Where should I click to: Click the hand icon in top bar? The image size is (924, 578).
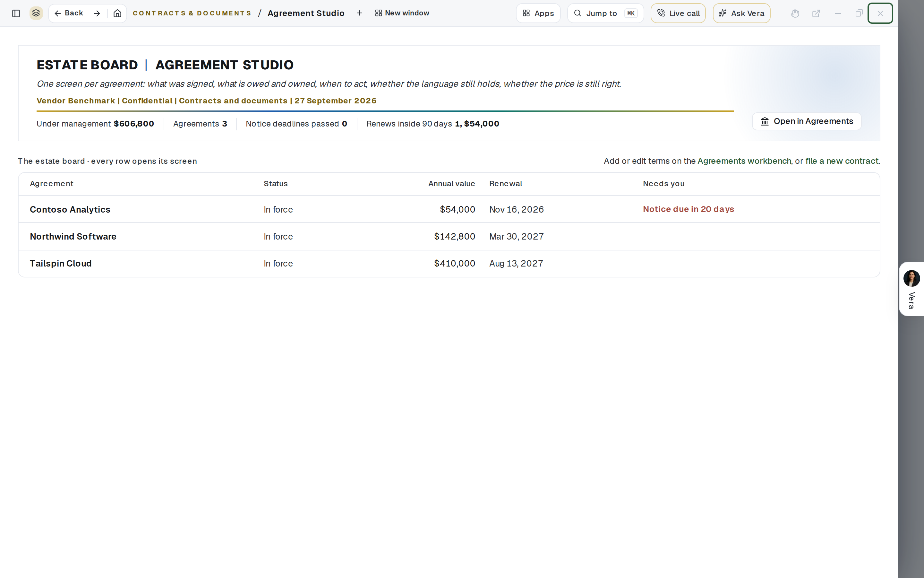point(795,13)
